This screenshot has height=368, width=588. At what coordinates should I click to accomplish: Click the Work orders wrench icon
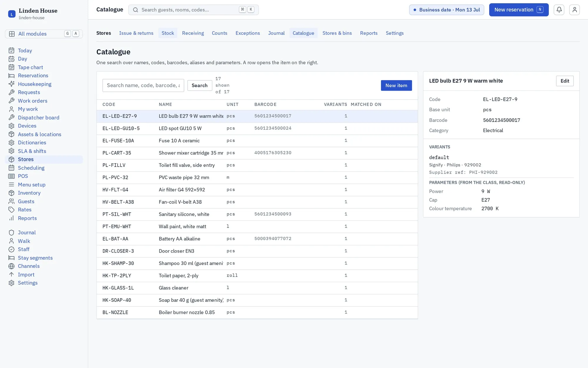pos(11,101)
